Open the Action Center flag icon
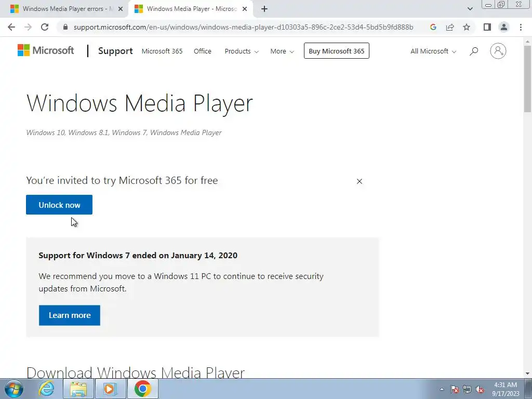The image size is (532, 399). pyautogui.click(x=455, y=389)
